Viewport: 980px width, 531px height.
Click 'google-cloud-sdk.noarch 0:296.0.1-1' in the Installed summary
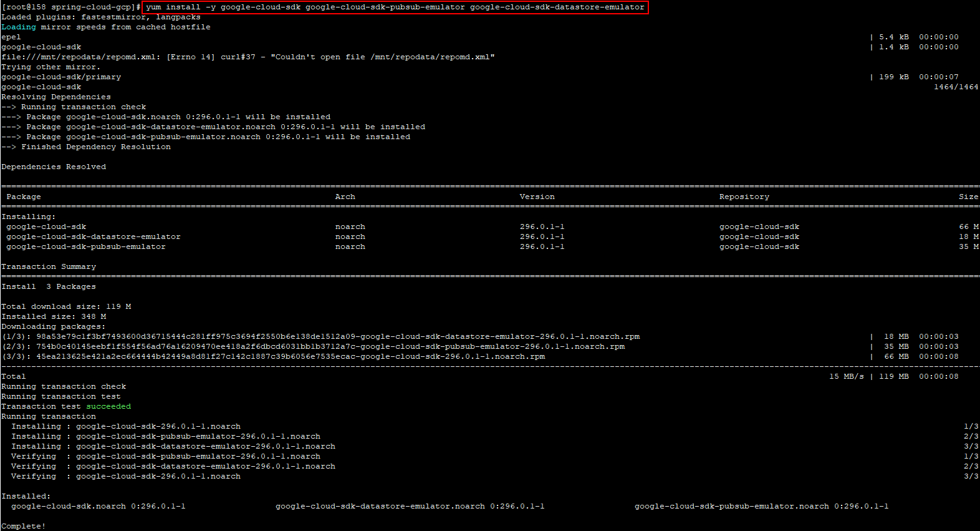[x=98, y=507]
